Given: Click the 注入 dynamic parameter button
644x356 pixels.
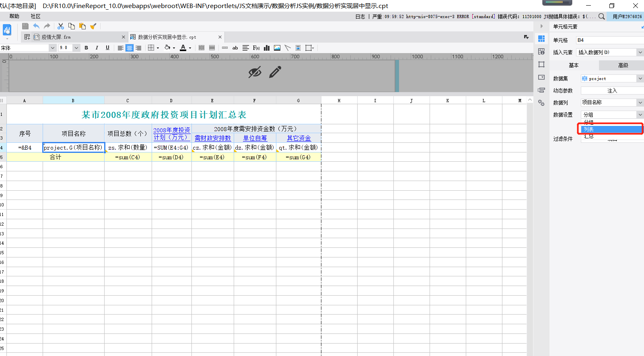Looking at the screenshot, I should [612, 91].
